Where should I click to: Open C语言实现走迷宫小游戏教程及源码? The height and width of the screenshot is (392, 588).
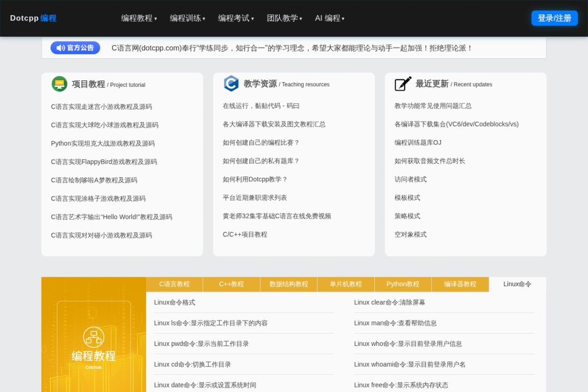pos(101,106)
